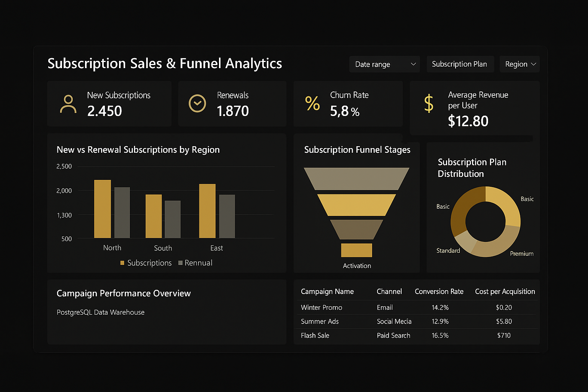Expand the Region dropdown
Viewport: 588px width, 392px height.
pyautogui.click(x=519, y=64)
